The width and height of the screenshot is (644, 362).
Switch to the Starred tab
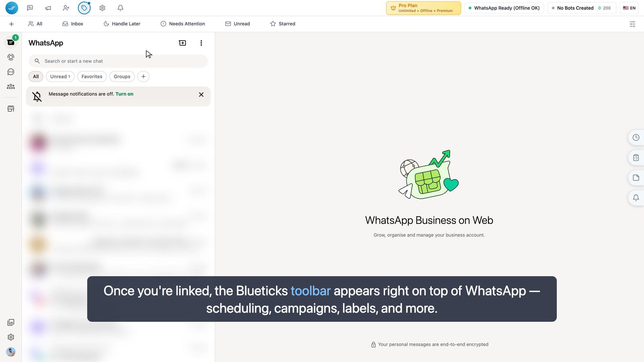(x=283, y=24)
